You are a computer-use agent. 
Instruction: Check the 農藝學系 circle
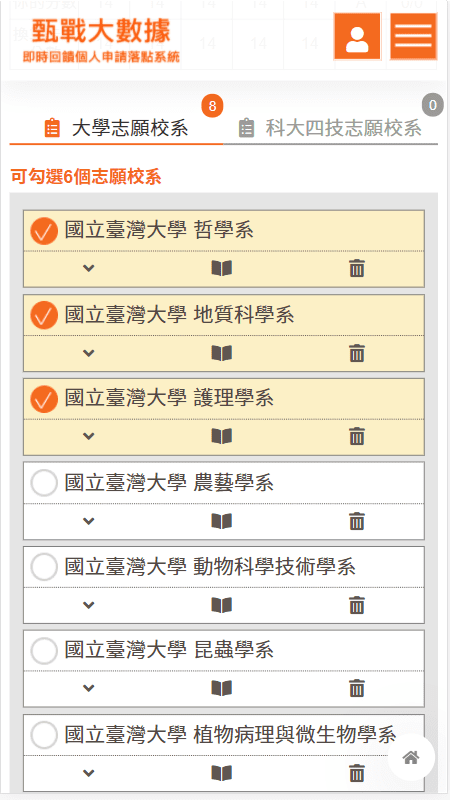44,483
